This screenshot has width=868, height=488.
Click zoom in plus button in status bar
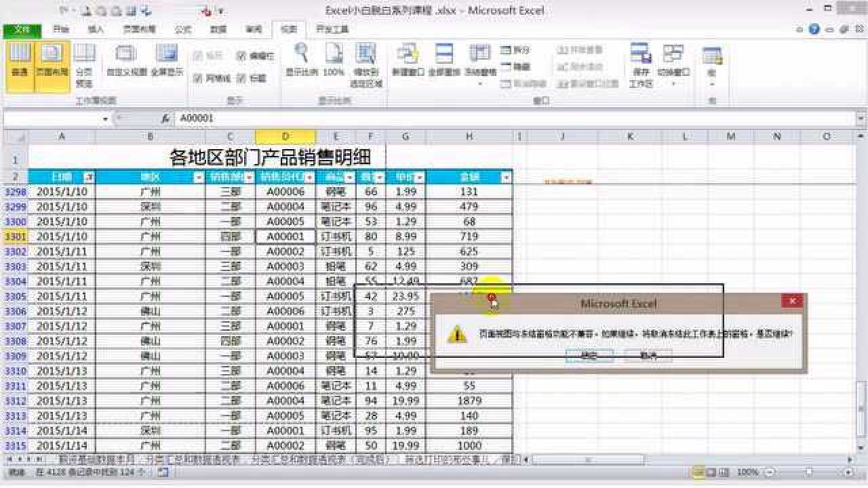pyautogui.click(x=847, y=472)
